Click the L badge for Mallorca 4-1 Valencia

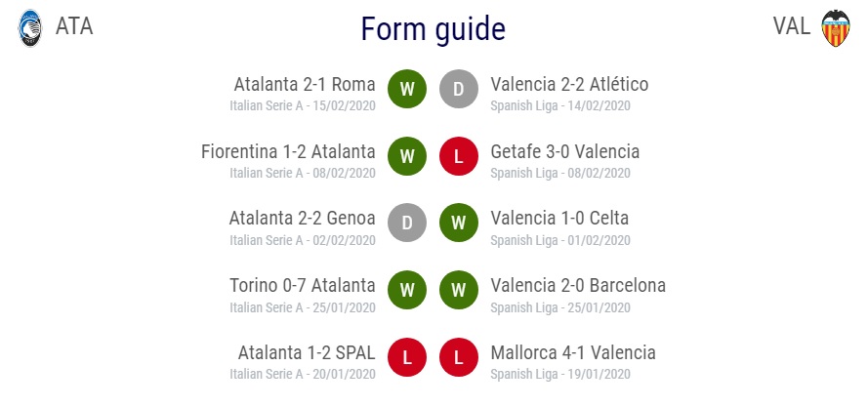click(458, 357)
